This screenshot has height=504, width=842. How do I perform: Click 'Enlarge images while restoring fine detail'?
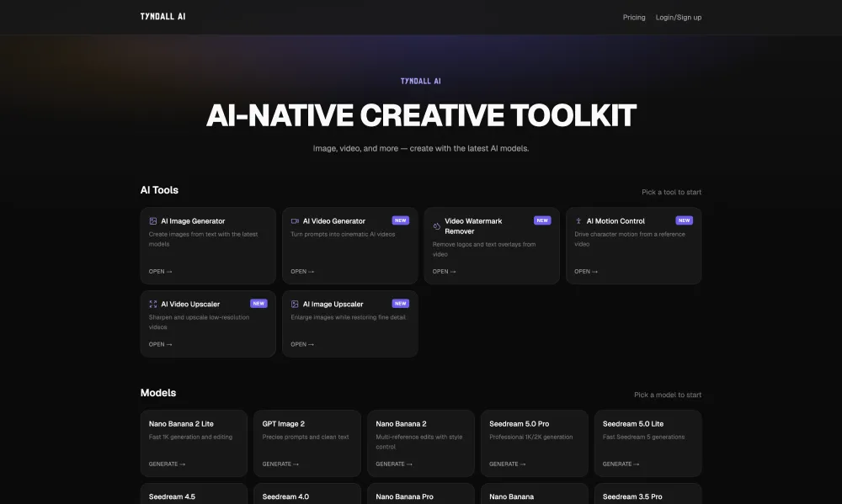point(348,318)
